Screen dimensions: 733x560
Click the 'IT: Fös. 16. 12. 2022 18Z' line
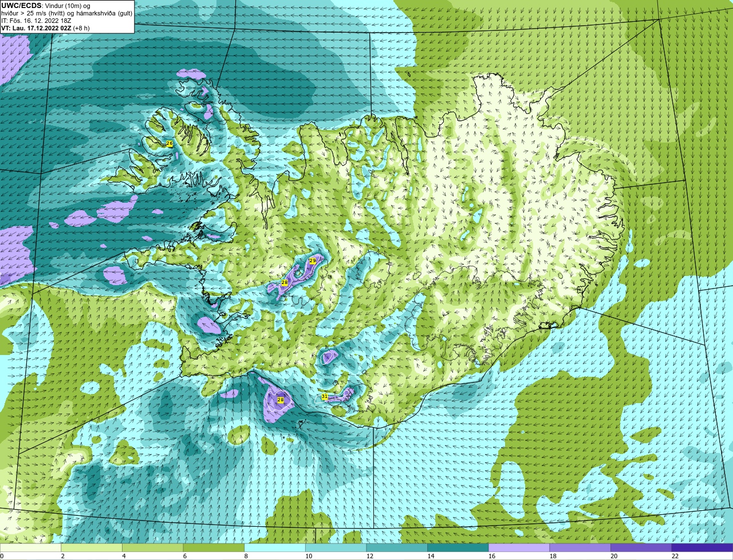tap(36, 21)
